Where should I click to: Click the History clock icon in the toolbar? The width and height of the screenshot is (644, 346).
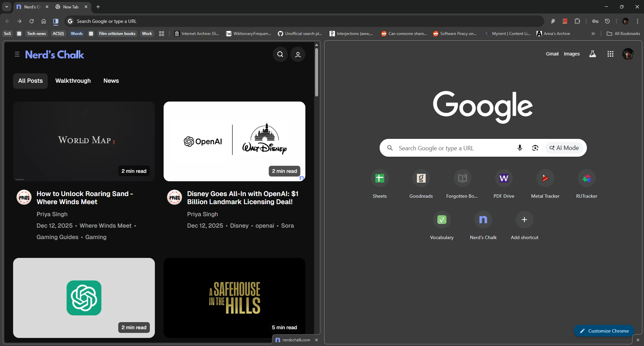pos(607,21)
